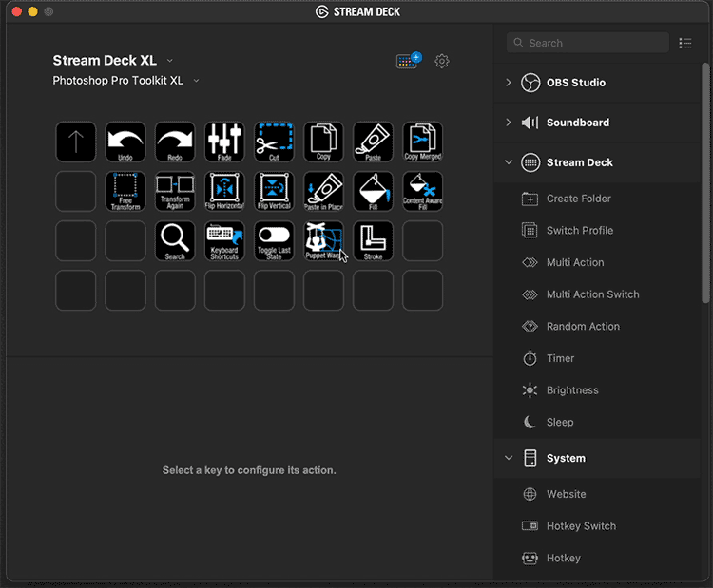Screen dimensions: 713x588
Task: Click the actions list scrollbar
Action: (x=705, y=182)
